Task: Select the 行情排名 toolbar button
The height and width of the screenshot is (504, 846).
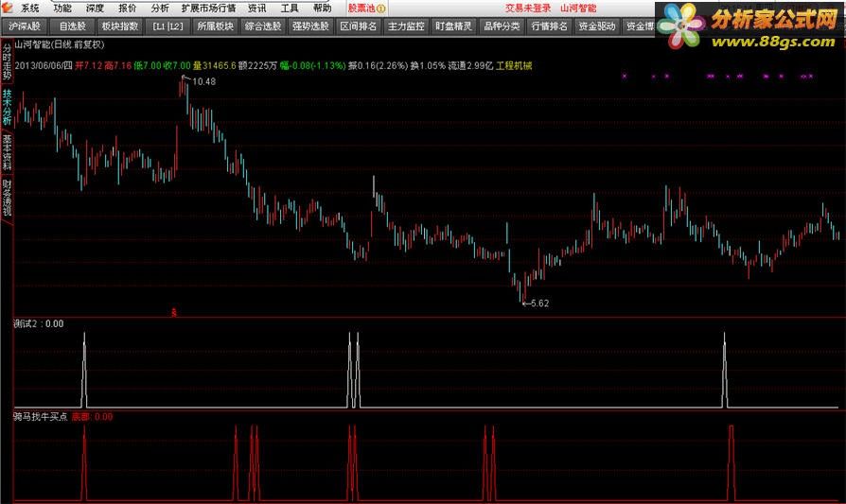Action: 549,26
